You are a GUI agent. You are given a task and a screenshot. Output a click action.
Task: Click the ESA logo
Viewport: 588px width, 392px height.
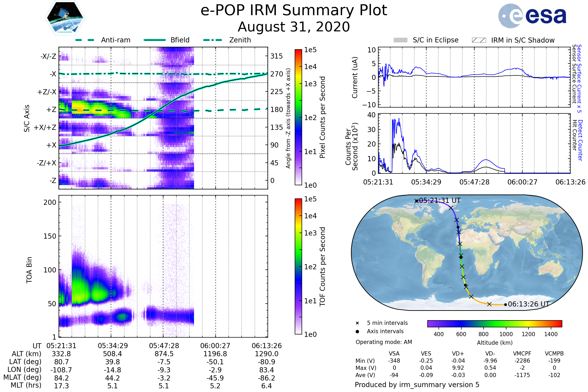[532, 15]
